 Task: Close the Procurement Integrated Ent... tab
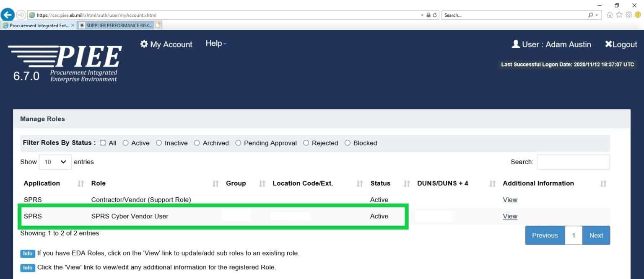point(73,25)
